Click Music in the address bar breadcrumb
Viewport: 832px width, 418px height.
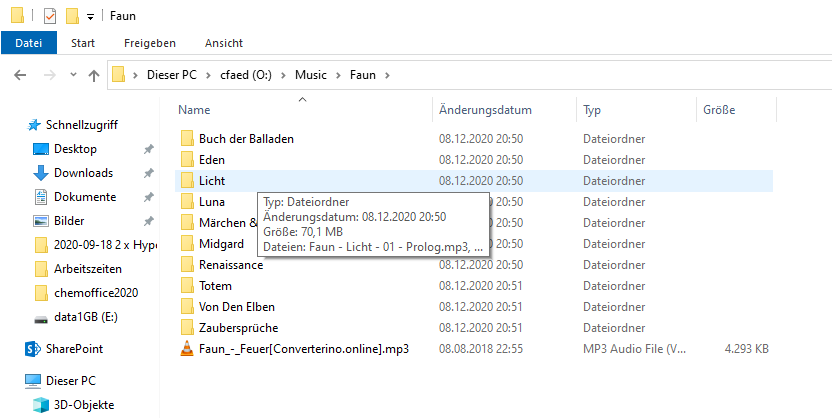click(x=311, y=75)
